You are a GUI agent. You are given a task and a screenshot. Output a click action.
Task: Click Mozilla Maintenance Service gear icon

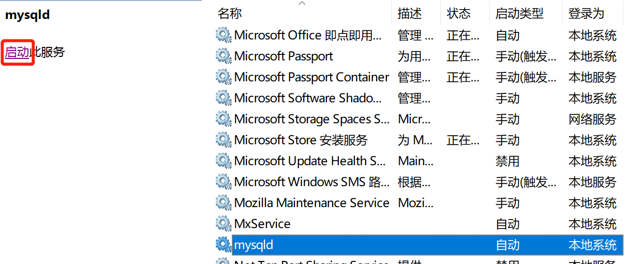[x=223, y=203]
